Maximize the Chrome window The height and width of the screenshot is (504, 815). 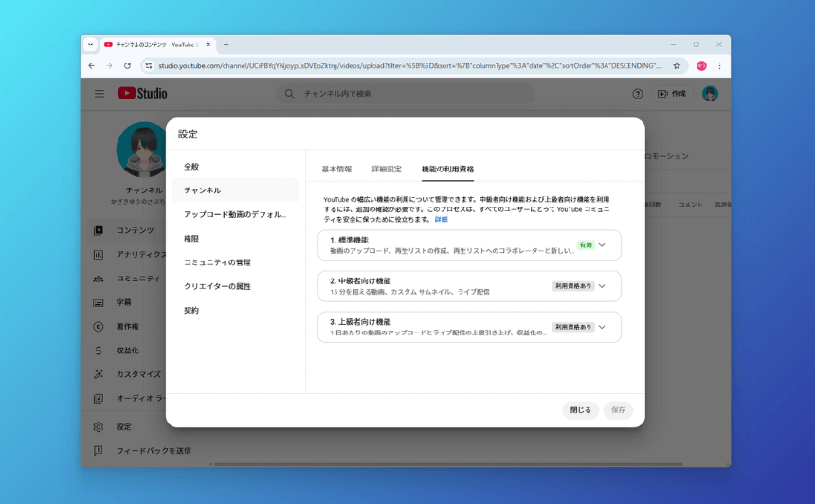coord(696,45)
